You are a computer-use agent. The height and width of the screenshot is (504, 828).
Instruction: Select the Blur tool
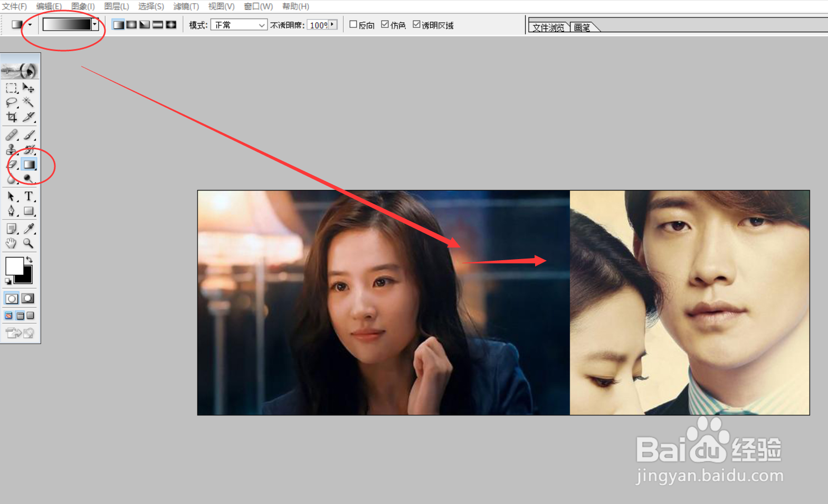(x=12, y=179)
